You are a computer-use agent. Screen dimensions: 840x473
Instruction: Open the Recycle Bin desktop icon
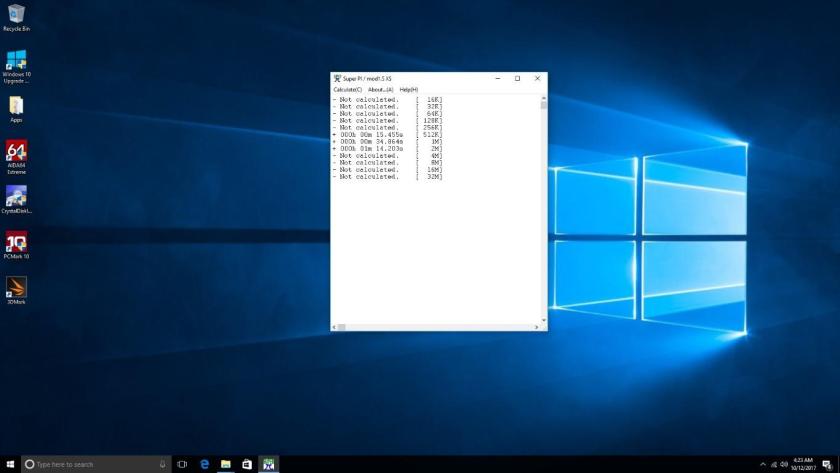coord(16,18)
